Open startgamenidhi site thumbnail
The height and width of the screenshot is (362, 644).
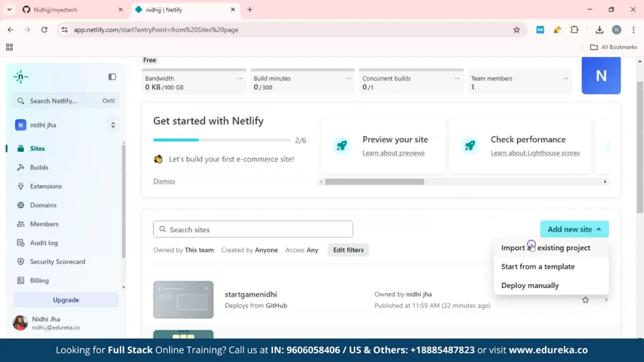(x=183, y=300)
